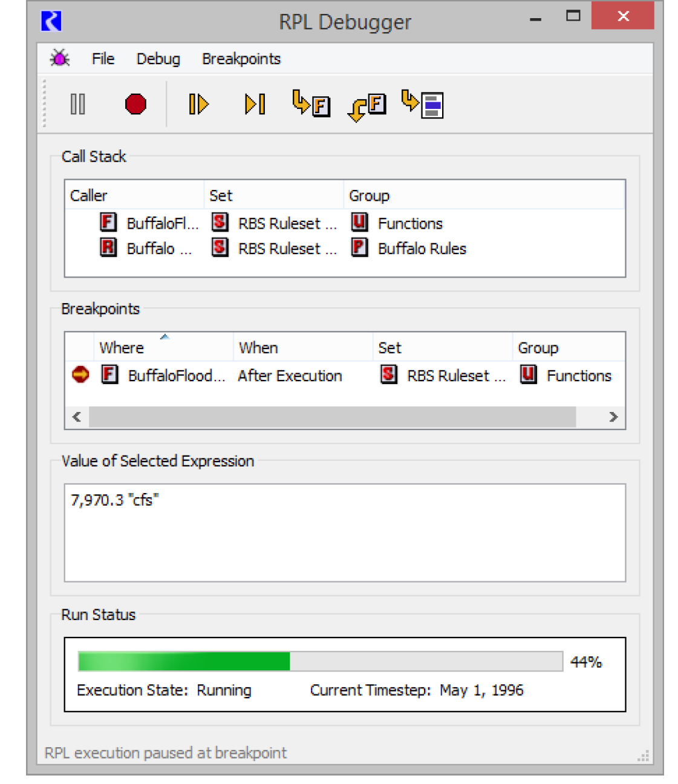This screenshot has height=784, width=678.
Task: Click inside the Value of Selected Expression box
Action: (345, 538)
